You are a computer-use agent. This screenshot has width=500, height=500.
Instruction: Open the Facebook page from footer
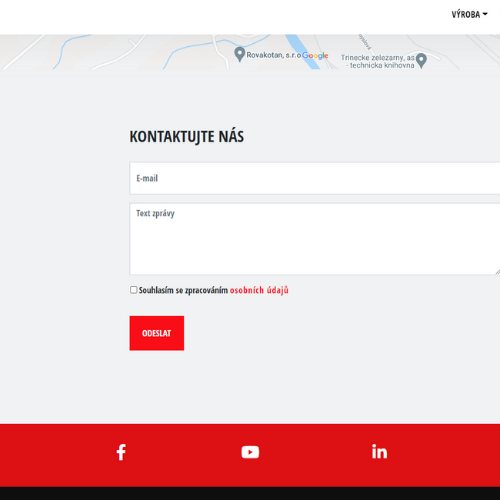coord(121,452)
